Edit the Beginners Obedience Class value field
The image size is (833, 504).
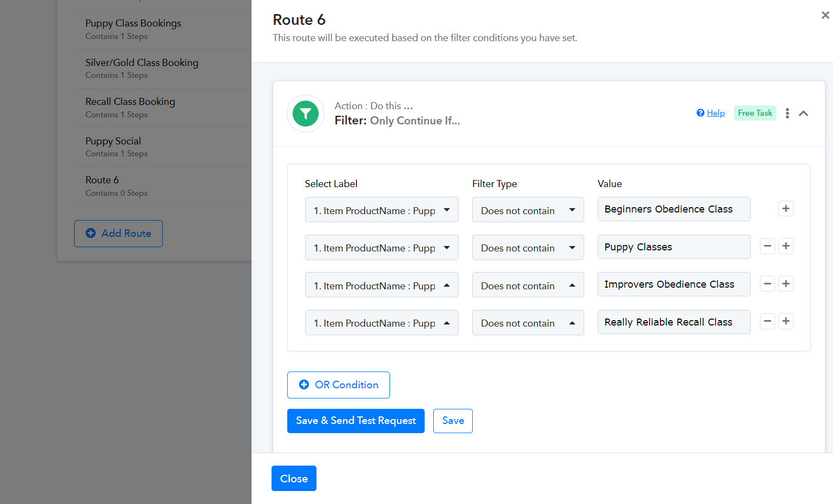(x=674, y=209)
